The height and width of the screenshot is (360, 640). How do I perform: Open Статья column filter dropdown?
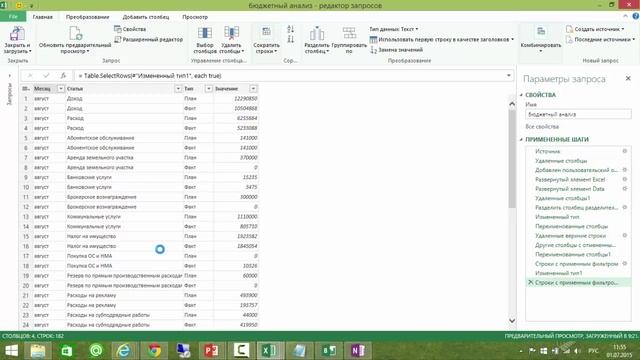click(x=178, y=89)
